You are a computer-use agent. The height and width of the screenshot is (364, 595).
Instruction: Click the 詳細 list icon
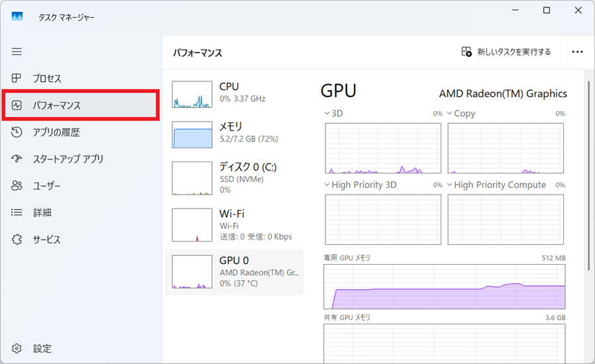click(x=17, y=212)
